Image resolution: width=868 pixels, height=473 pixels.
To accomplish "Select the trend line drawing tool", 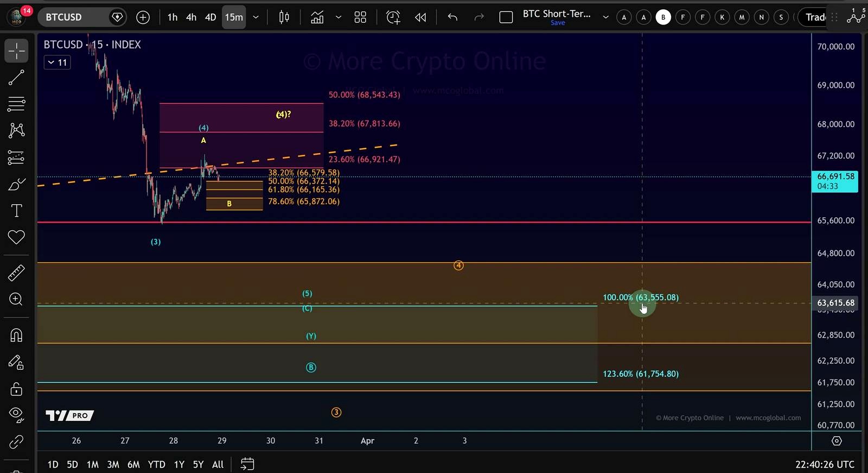I will coord(16,78).
